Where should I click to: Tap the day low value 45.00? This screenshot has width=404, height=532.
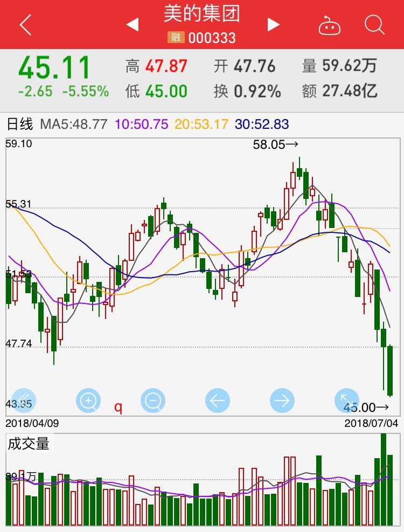click(x=166, y=91)
